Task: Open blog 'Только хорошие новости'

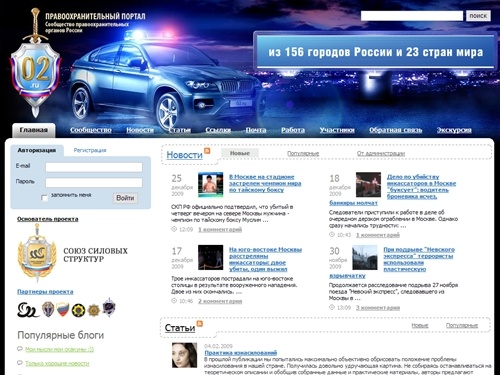Action: click(x=57, y=363)
